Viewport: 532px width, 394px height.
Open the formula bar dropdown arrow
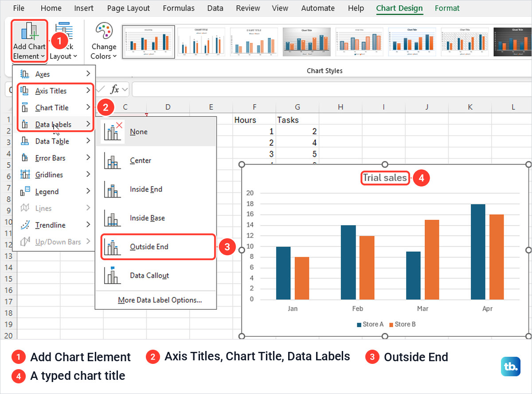tap(125, 90)
